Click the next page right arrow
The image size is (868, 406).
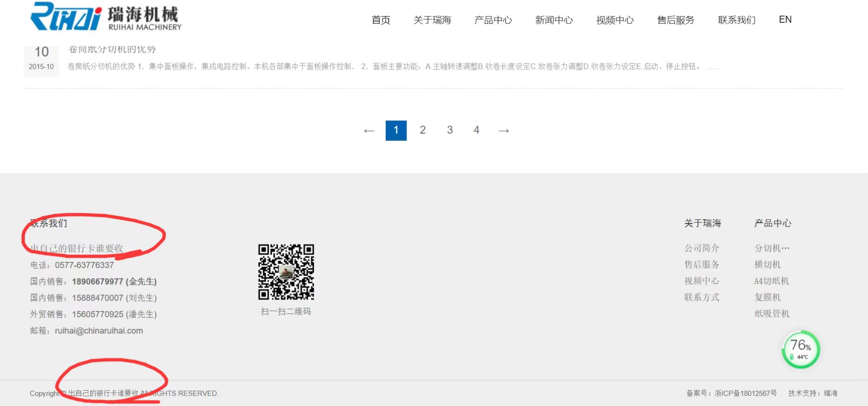pos(504,131)
